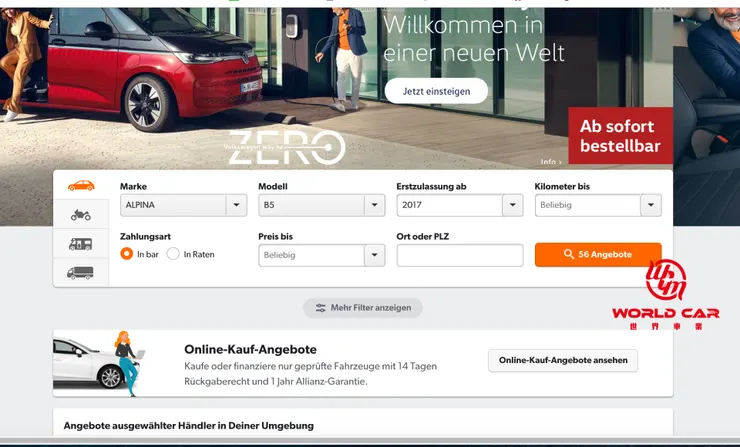Image resolution: width=740 pixels, height=447 pixels.
Task: Click the ZERO logo in banner
Action: coord(286,148)
